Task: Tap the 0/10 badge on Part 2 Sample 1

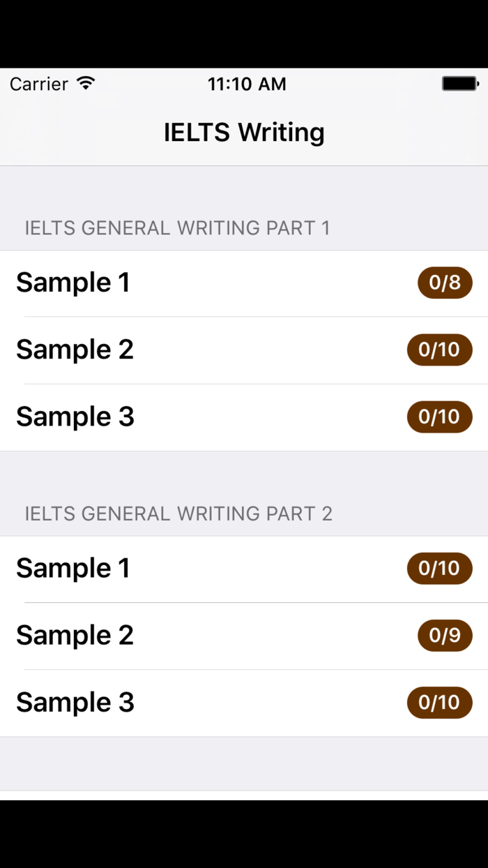Action: (x=439, y=568)
